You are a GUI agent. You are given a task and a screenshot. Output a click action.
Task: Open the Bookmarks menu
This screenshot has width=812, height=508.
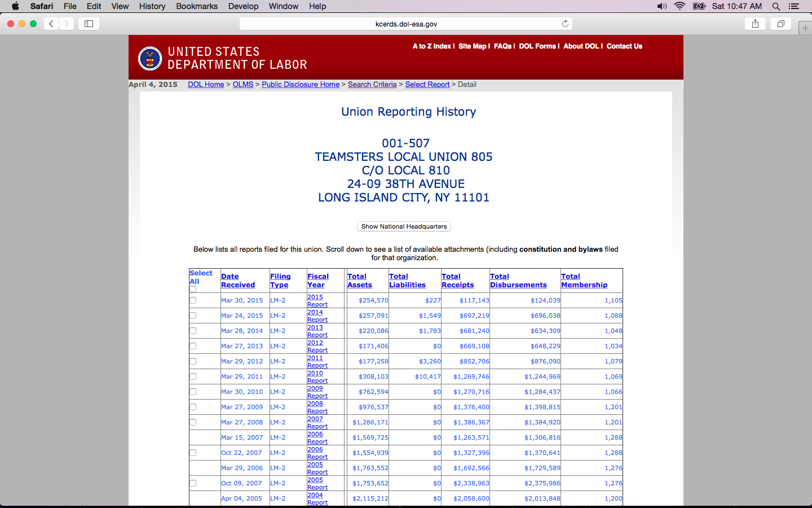[x=197, y=6]
